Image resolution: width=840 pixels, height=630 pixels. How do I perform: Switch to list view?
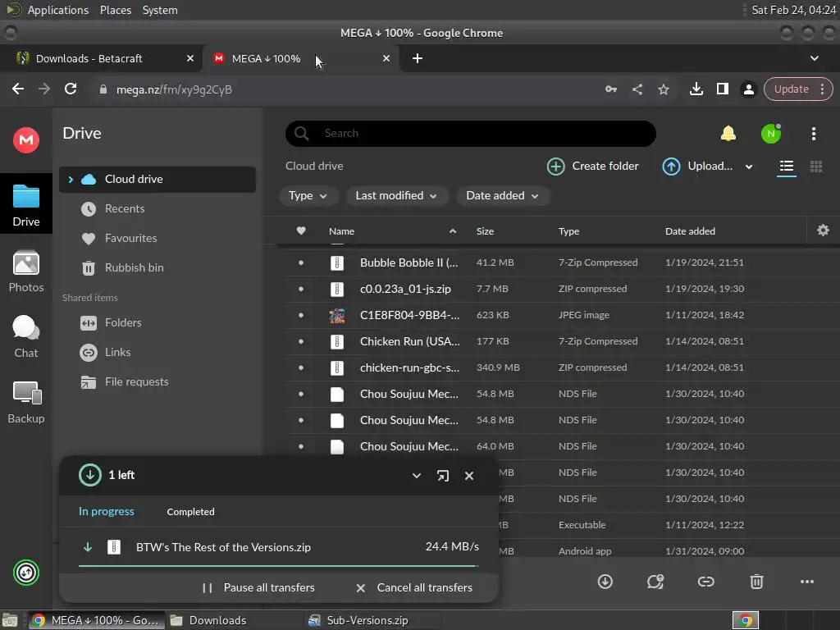click(x=787, y=167)
